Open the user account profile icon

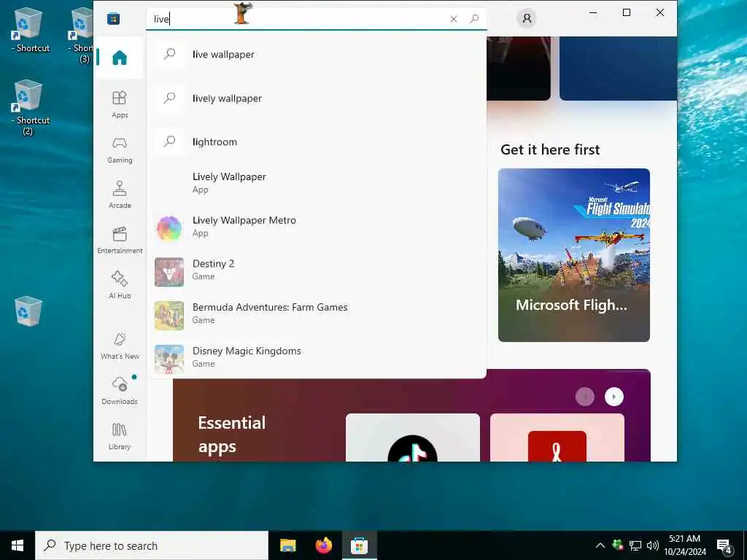(527, 18)
